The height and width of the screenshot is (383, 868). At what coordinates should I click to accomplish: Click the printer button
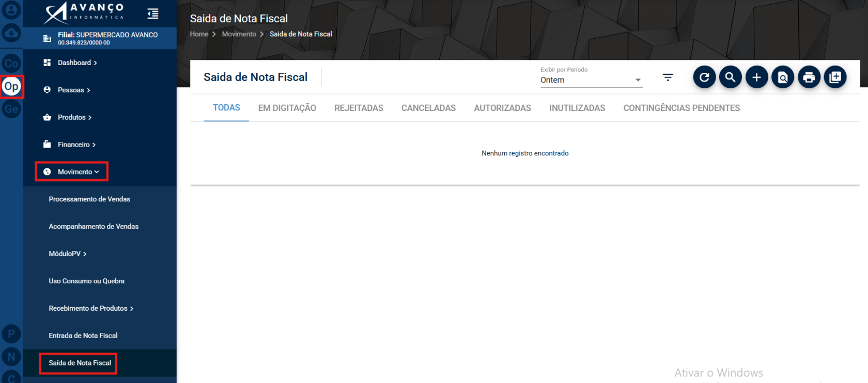(x=809, y=77)
